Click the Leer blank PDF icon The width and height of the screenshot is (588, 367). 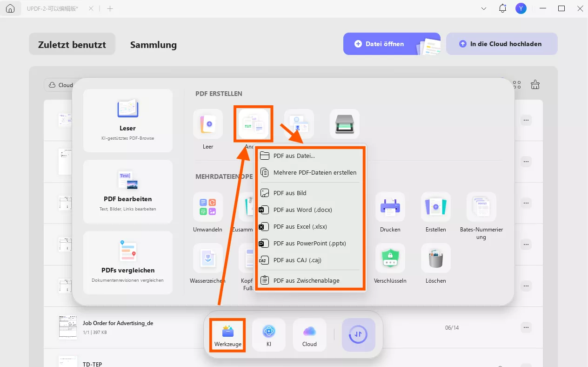(208, 124)
